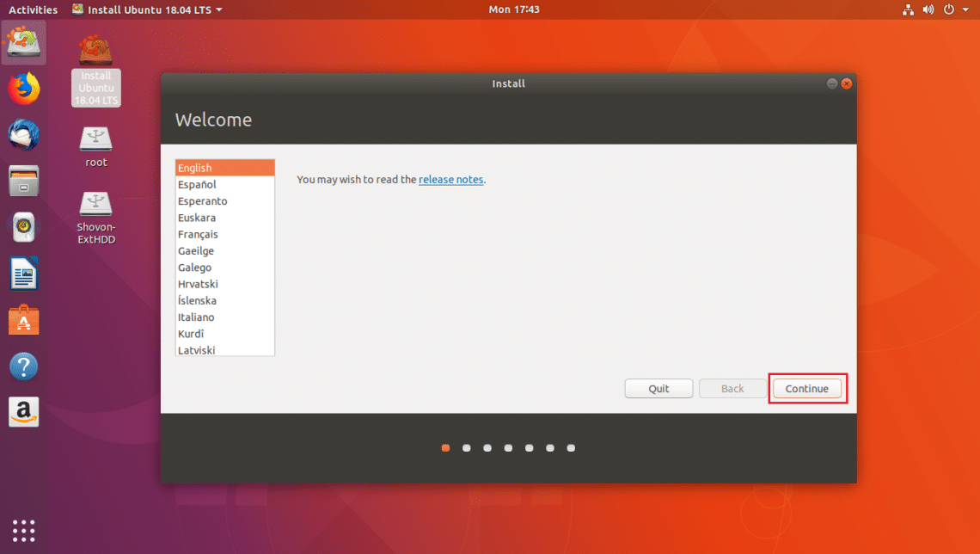The width and height of the screenshot is (980, 554).
Task: Click the network status icon in top bar
Action: [908, 9]
